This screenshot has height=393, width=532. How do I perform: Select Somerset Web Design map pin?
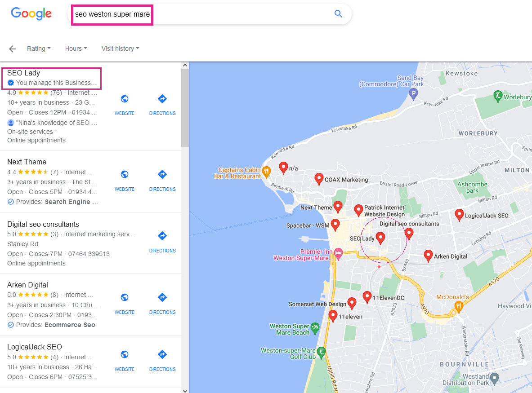click(x=352, y=303)
